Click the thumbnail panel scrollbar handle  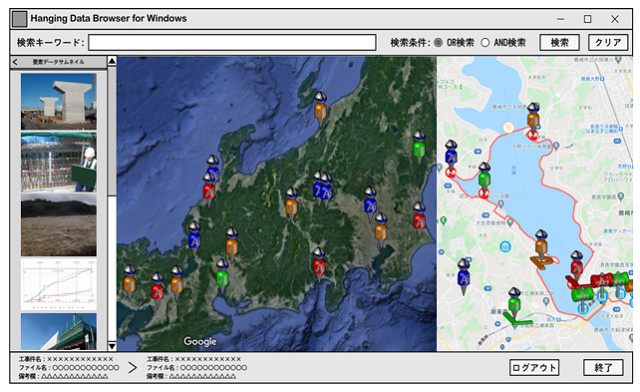point(112,131)
